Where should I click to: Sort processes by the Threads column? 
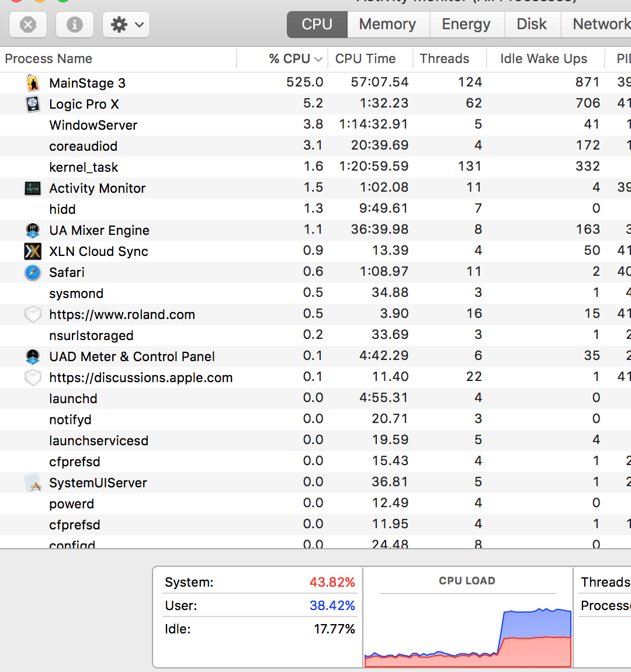pyautogui.click(x=445, y=58)
